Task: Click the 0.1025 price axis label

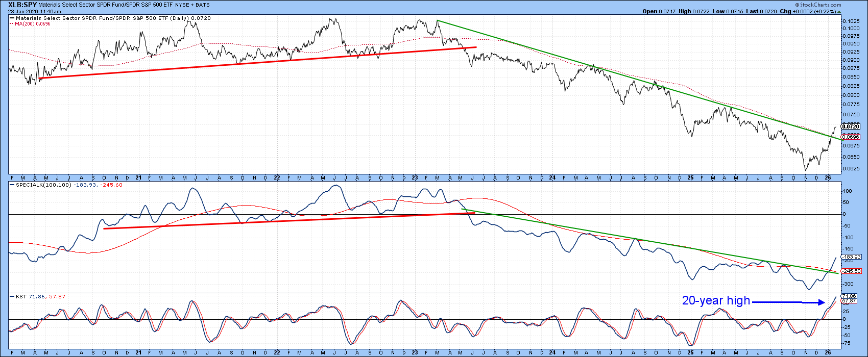Action: tap(851, 21)
